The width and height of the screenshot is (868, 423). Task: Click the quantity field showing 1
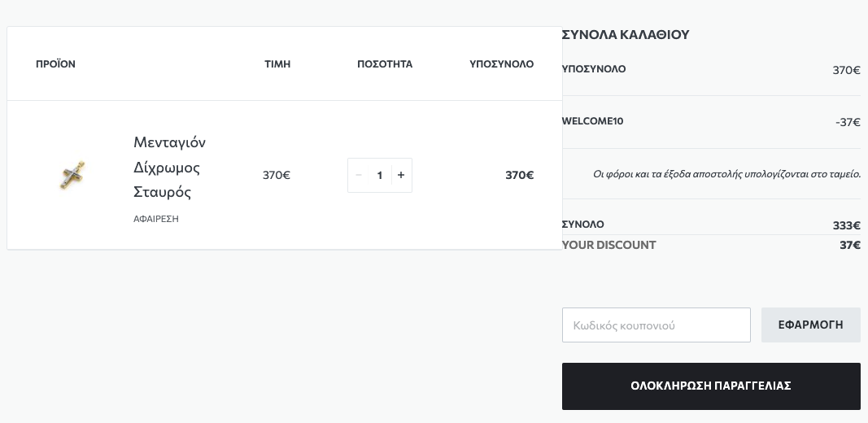coord(380,175)
